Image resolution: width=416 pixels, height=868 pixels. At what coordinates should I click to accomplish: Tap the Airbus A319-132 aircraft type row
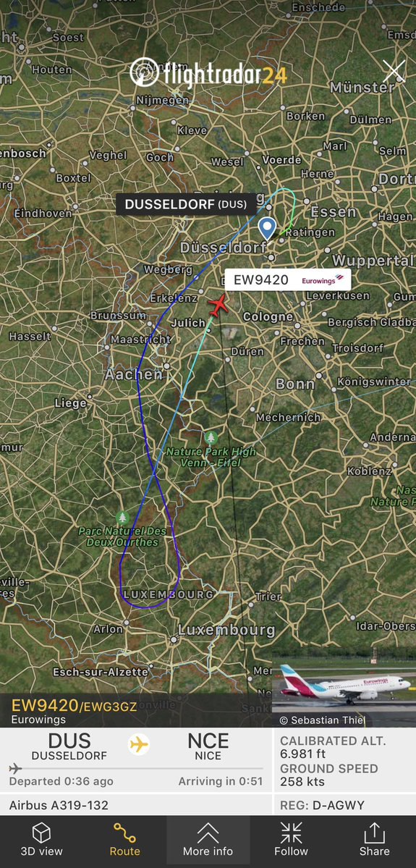coord(59,805)
